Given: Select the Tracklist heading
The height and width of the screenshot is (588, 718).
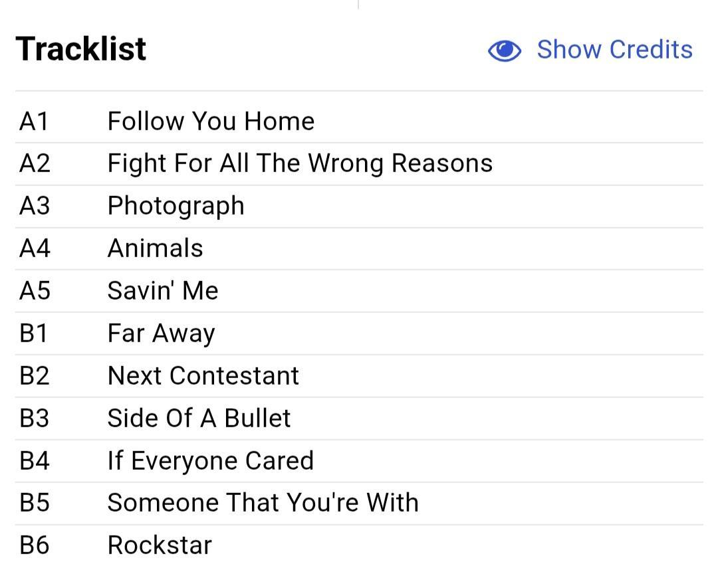Looking at the screenshot, I should click(x=81, y=49).
